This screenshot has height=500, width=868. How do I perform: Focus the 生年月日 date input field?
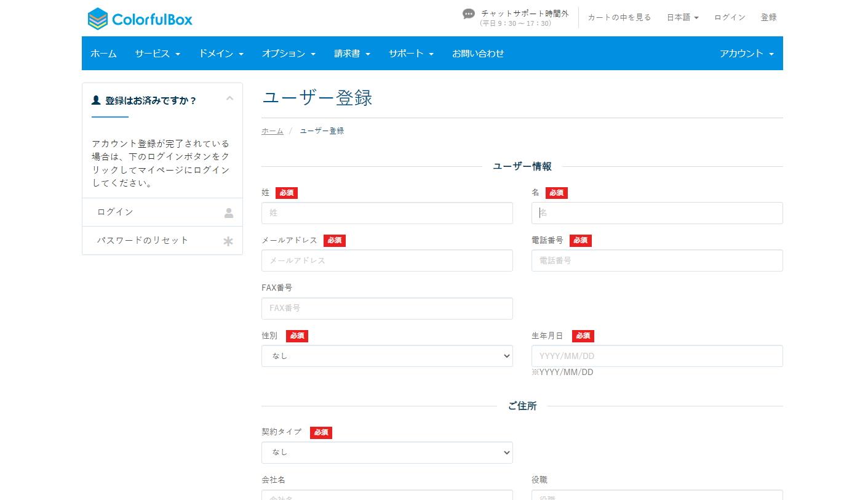pos(657,356)
